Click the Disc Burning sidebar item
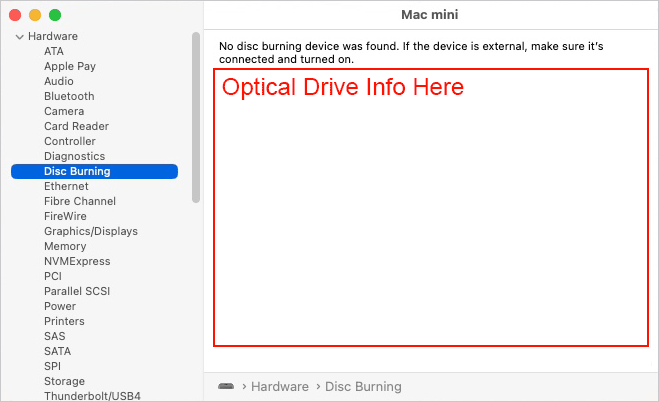This screenshot has width=659, height=402. (77, 171)
